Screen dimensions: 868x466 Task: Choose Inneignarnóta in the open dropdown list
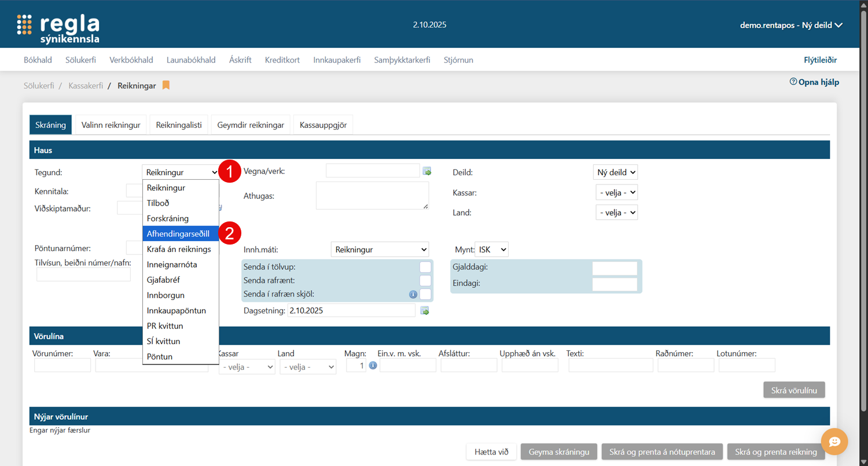172,264
